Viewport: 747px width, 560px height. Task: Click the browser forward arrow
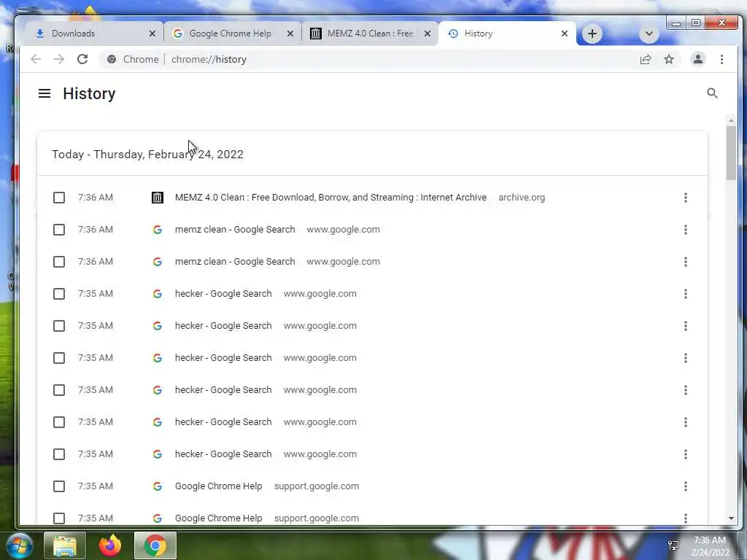click(x=59, y=59)
